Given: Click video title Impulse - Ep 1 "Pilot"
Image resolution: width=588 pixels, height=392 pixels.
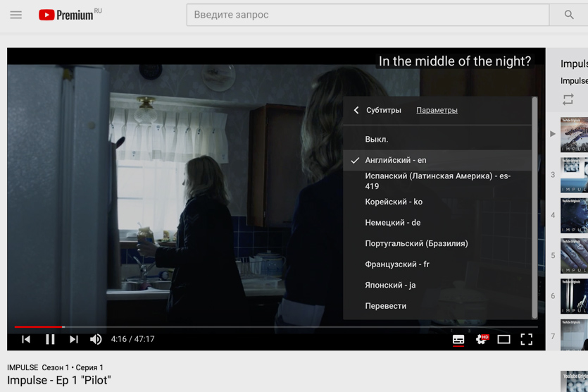Looking at the screenshot, I should click(x=59, y=380).
